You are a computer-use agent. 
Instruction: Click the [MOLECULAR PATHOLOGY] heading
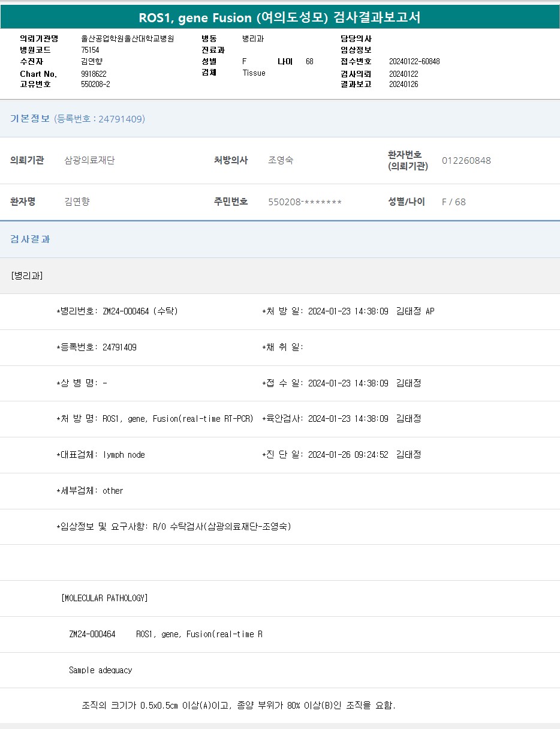104,598
